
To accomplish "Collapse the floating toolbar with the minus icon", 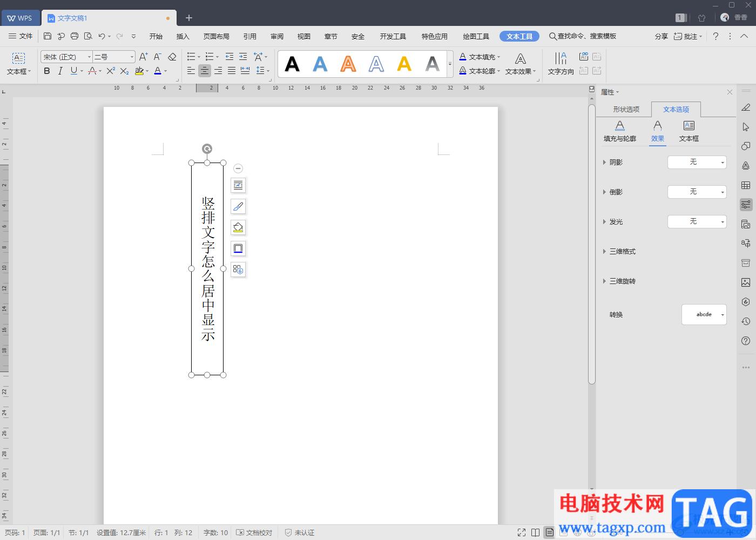I will pos(238,168).
